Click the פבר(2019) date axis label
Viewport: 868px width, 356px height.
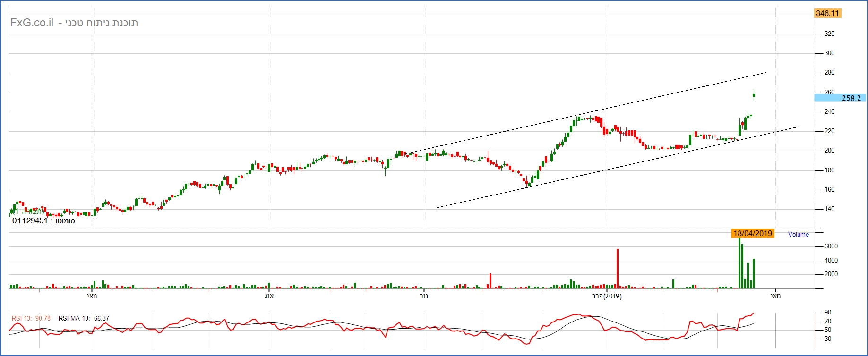607,296
